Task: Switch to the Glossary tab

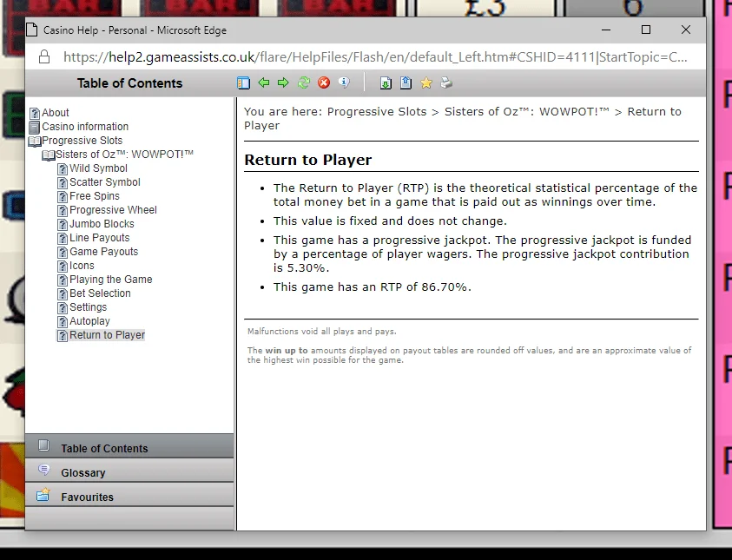Action: click(129, 471)
